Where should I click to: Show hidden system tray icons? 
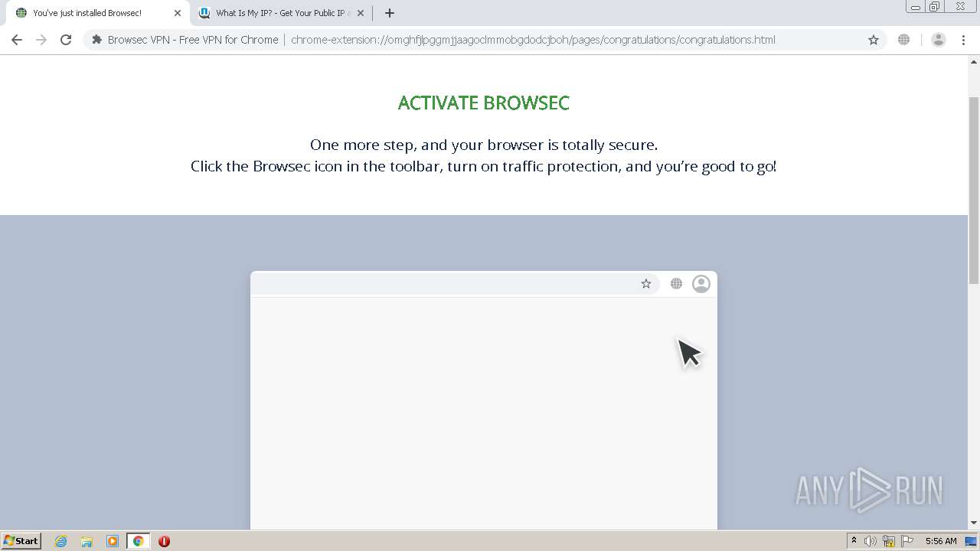click(854, 541)
